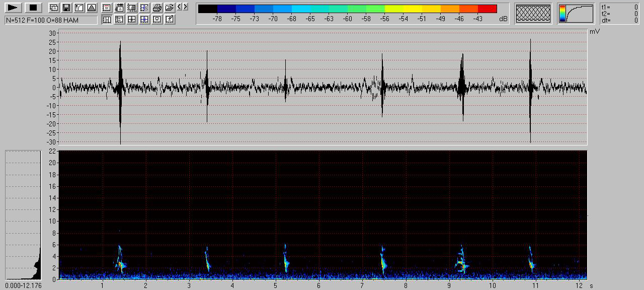The height and width of the screenshot is (290, 644).
Task: Click the t1 t2 dt cursor readout box
Action: tap(620, 14)
